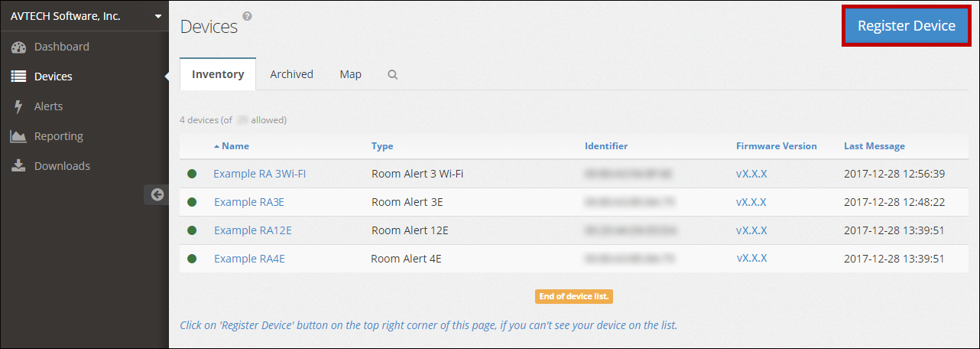Click the help question mark beside Devices
The height and width of the screenshot is (349, 980).
coord(247,16)
